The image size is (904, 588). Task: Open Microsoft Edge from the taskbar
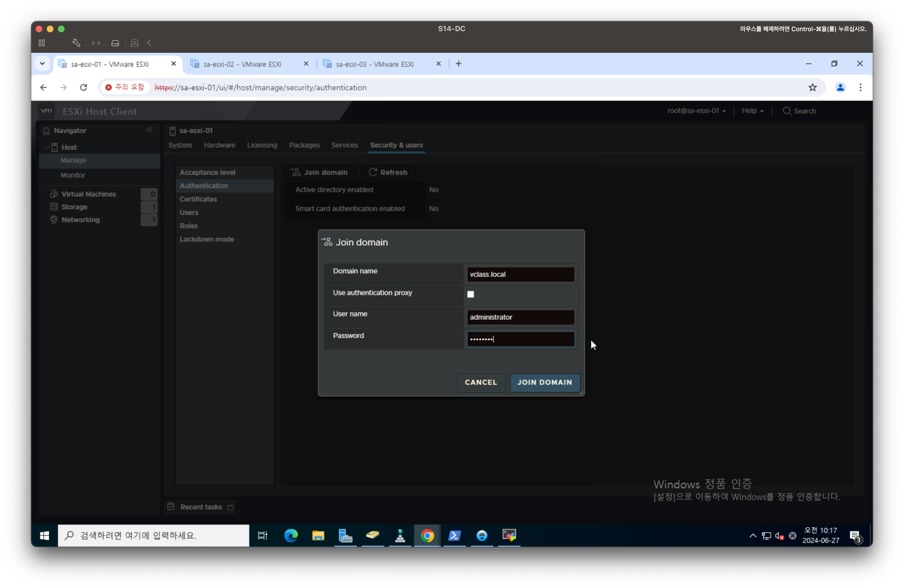coord(291,536)
